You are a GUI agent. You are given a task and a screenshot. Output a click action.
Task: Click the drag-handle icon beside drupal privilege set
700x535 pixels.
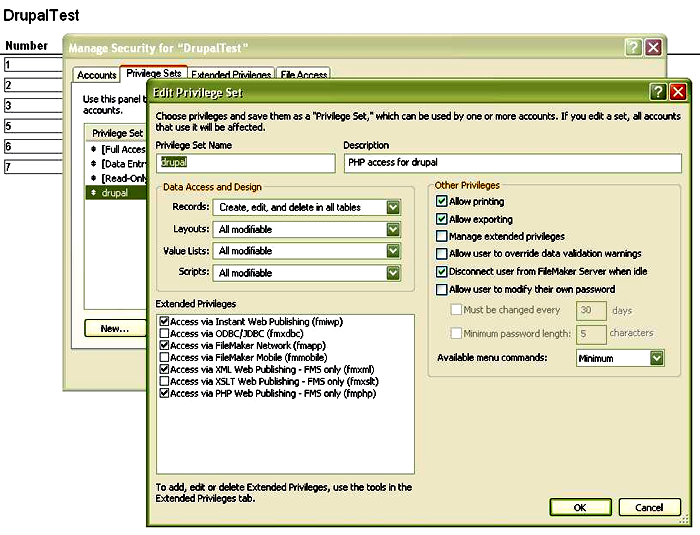(x=93, y=193)
